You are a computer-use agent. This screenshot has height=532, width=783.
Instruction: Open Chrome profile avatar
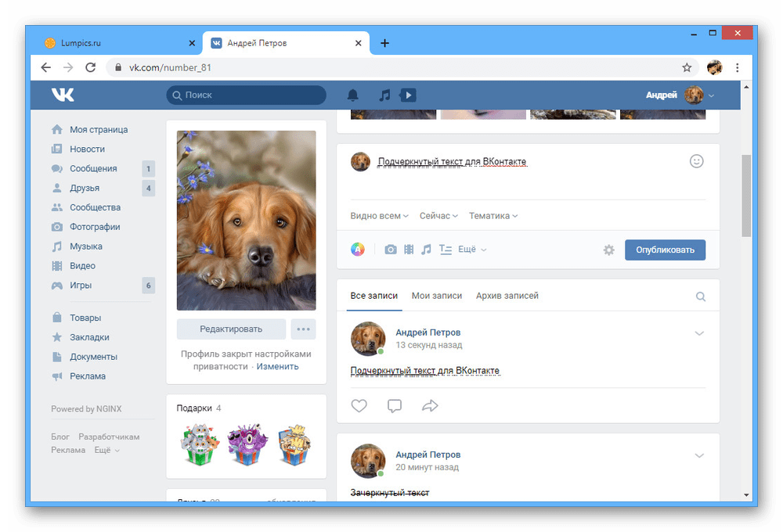(x=715, y=67)
